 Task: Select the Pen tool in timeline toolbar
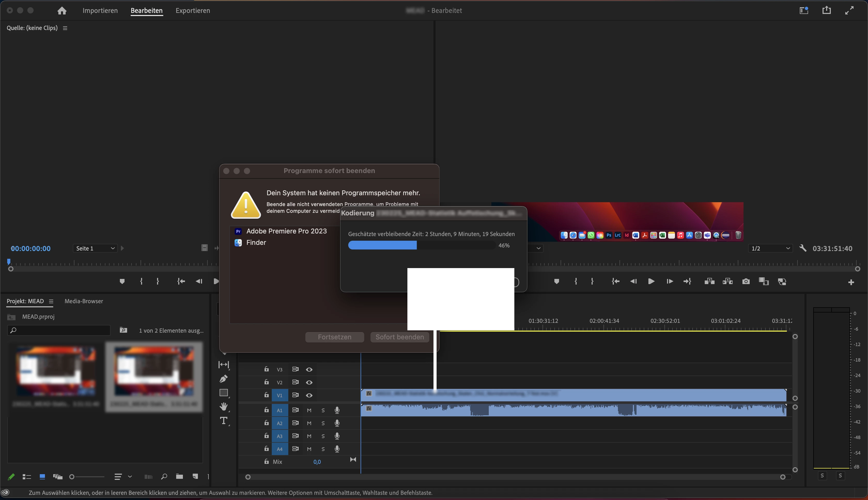pos(224,378)
